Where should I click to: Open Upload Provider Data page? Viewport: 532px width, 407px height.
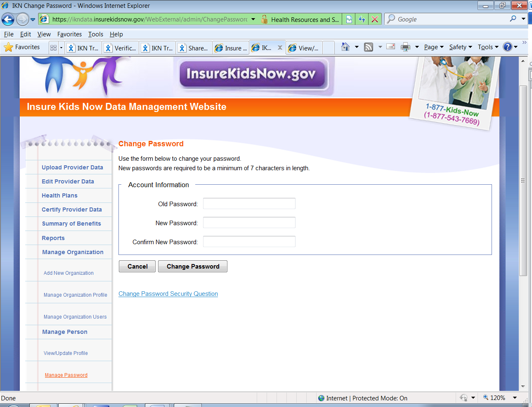[x=72, y=167]
